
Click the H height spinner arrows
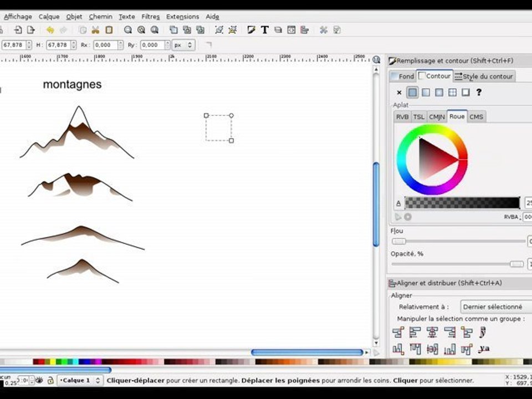pyautogui.click(x=74, y=45)
